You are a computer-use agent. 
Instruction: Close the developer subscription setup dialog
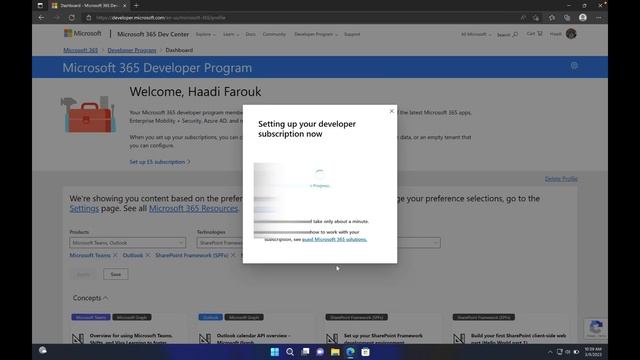pyautogui.click(x=391, y=111)
